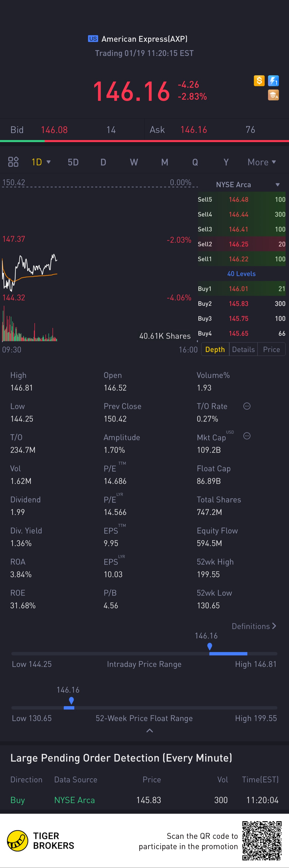The image size is (289, 868).
Task: Tap the US market flag badge
Action: coord(93,39)
